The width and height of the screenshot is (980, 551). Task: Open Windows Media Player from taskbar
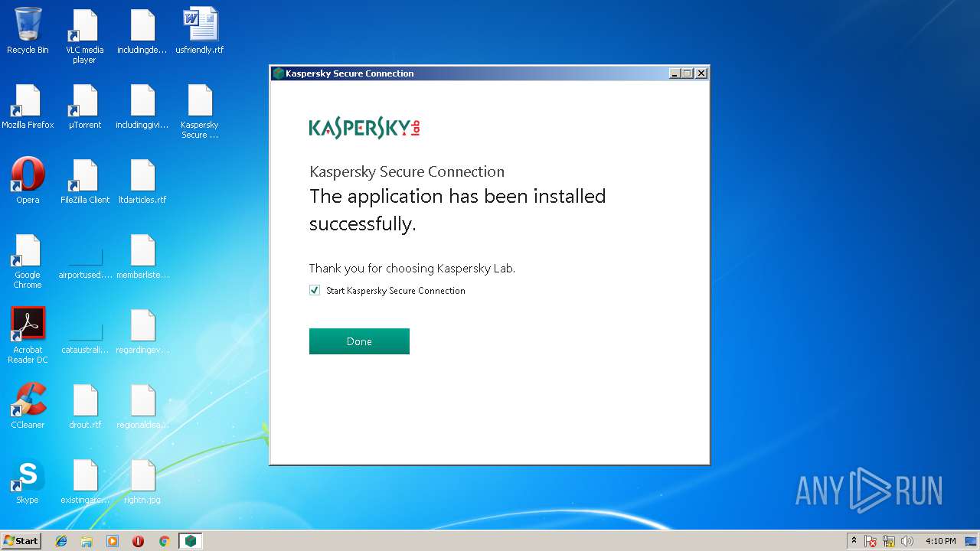[113, 541]
